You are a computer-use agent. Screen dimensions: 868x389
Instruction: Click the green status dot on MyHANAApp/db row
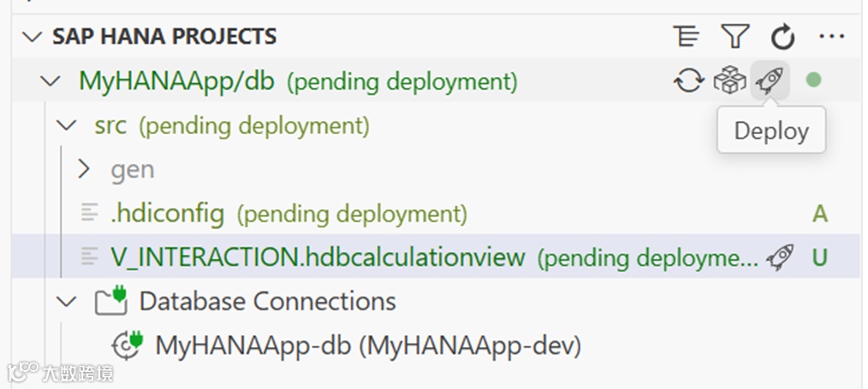(x=813, y=80)
